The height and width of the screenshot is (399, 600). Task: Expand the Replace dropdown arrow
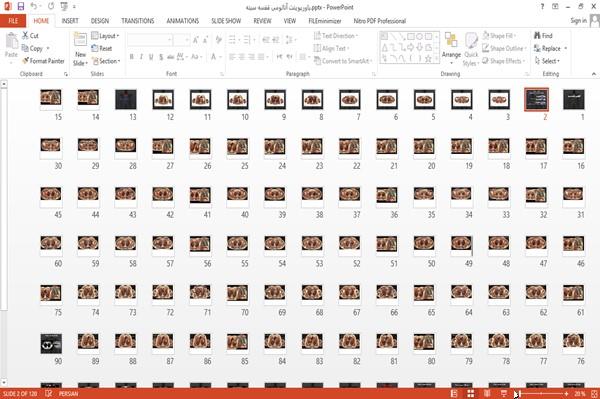click(x=565, y=48)
